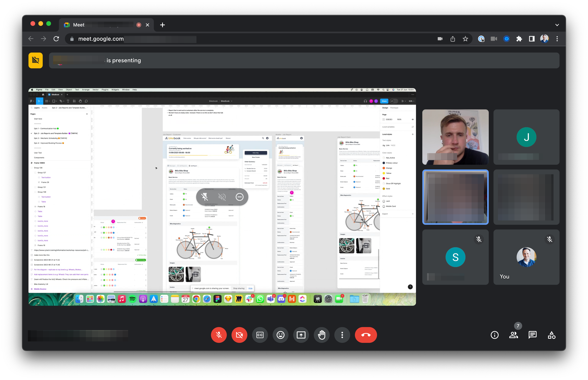Open the activities shapes icon

click(552, 335)
